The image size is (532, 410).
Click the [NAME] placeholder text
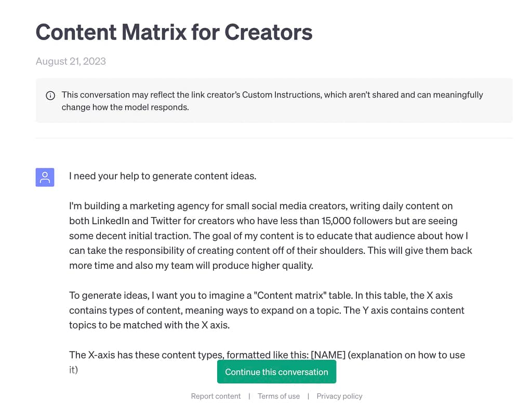pyautogui.click(x=328, y=355)
